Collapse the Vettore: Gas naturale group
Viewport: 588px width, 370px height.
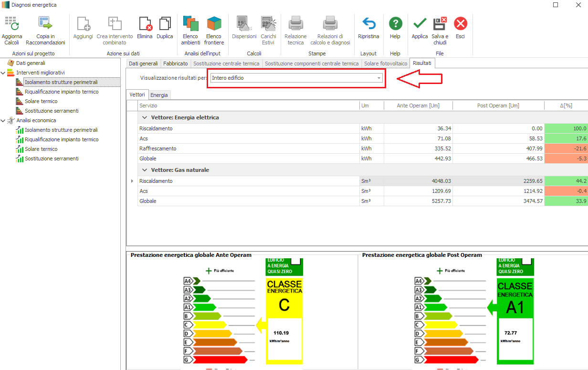point(145,170)
